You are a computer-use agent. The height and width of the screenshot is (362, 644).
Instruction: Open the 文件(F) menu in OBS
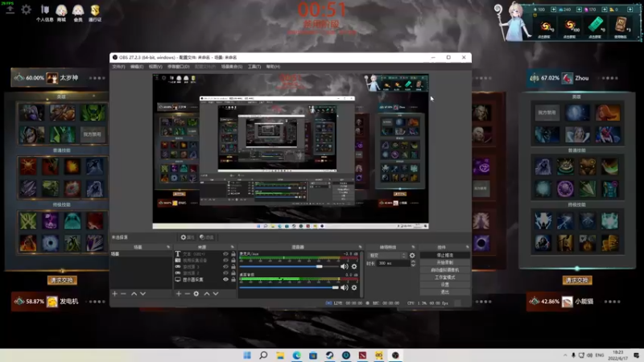tap(118, 67)
